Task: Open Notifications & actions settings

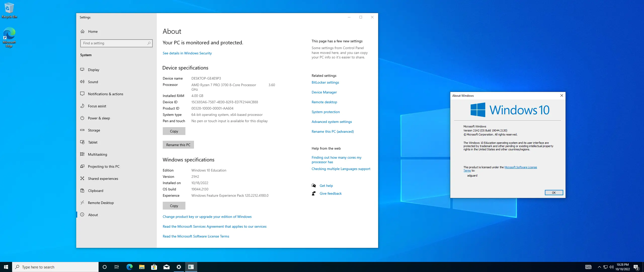Action: click(x=105, y=94)
